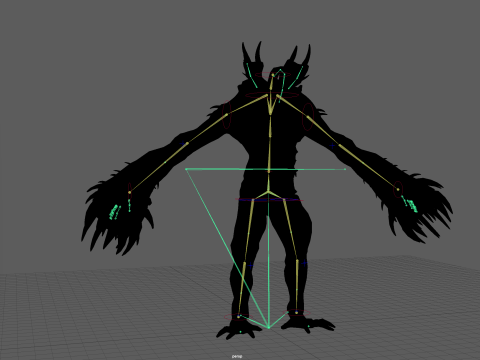The height and width of the screenshot is (360, 480).
Task: Select the elbow joint on the screen-left arm
Action: pos(187,143)
